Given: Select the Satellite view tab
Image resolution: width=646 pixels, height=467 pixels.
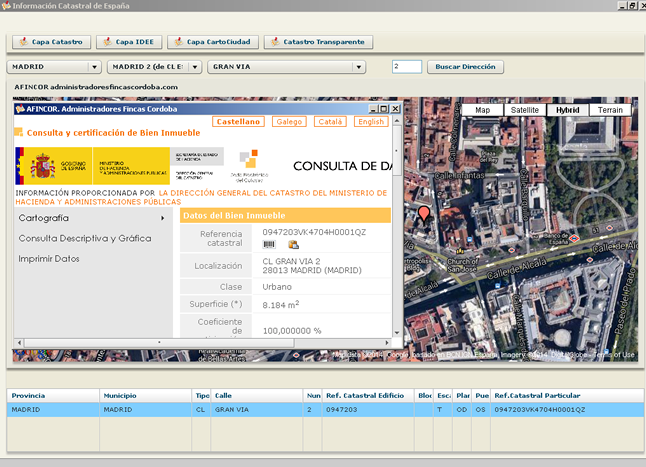Looking at the screenshot, I should tap(524, 110).
